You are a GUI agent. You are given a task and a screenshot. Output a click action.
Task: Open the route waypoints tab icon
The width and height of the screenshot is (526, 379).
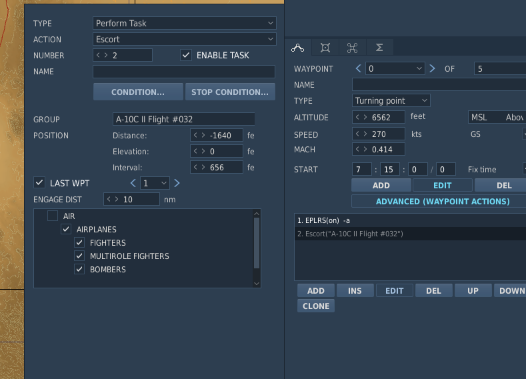tap(298, 48)
